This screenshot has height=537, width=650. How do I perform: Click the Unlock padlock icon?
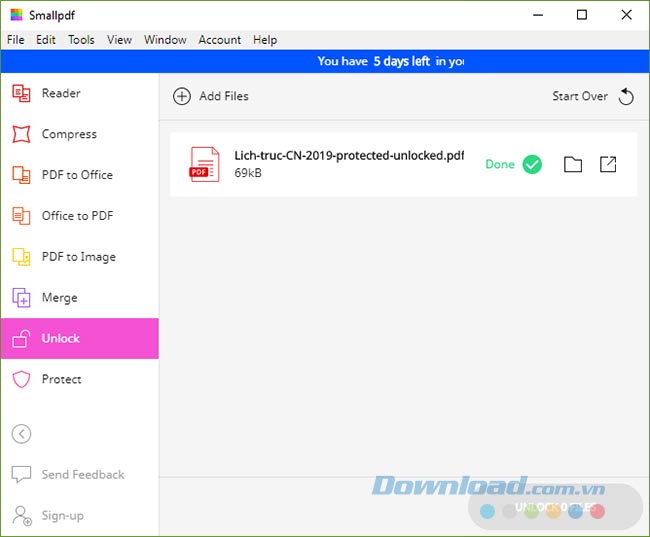click(x=21, y=338)
